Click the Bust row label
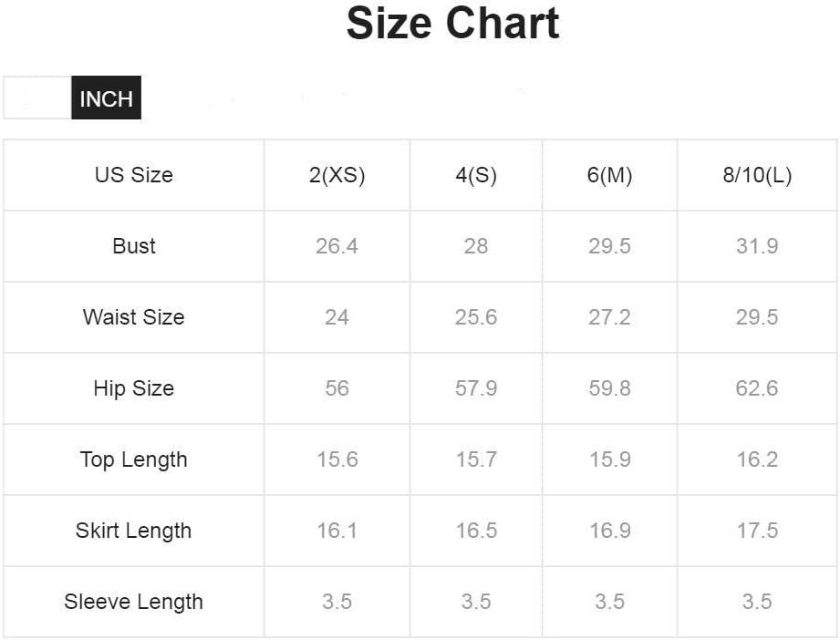Viewport: 840px width, 640px height. coord(134,246)
